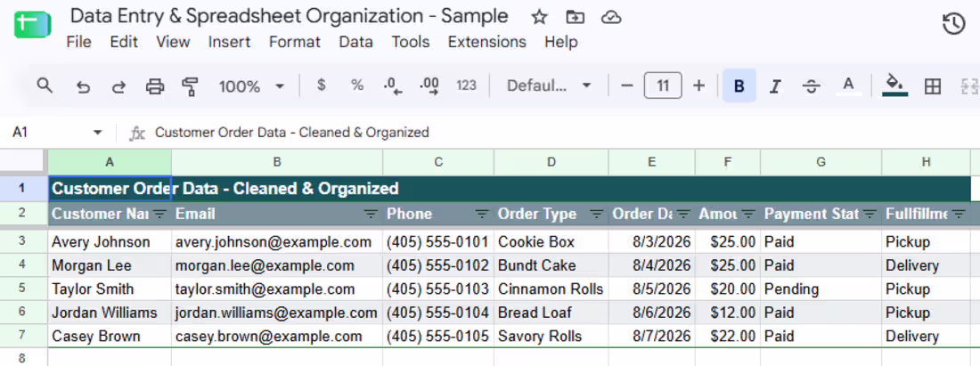Click the Merge cells icon

click(x=969, y=86)
